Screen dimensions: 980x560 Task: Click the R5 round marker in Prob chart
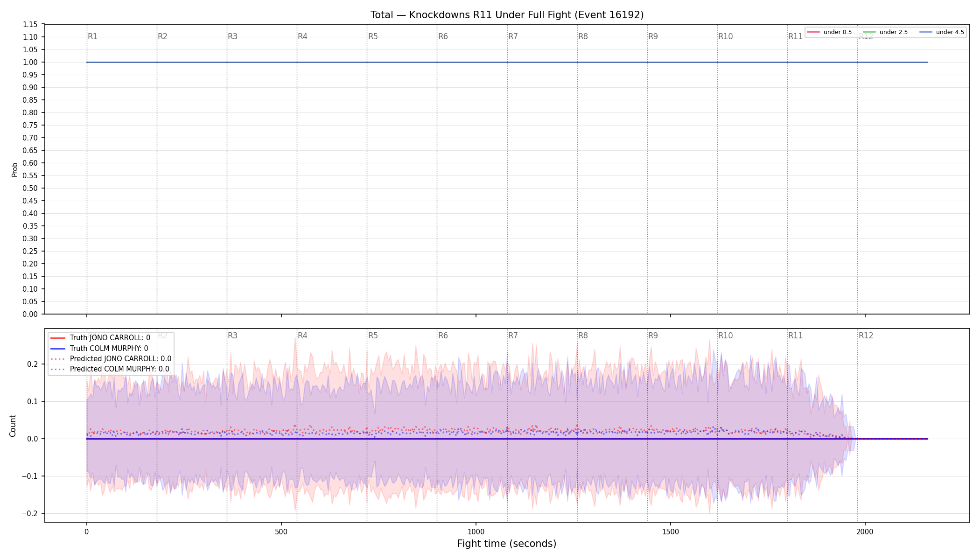click(x=373, y=36)
